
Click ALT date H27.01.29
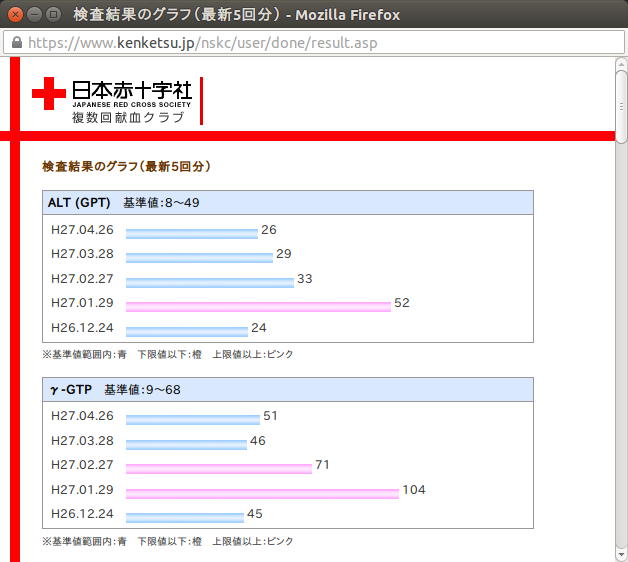(82, 303)
